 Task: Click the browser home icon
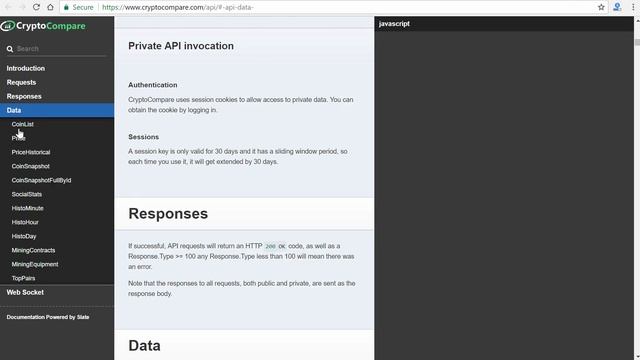tap(50, 7)
